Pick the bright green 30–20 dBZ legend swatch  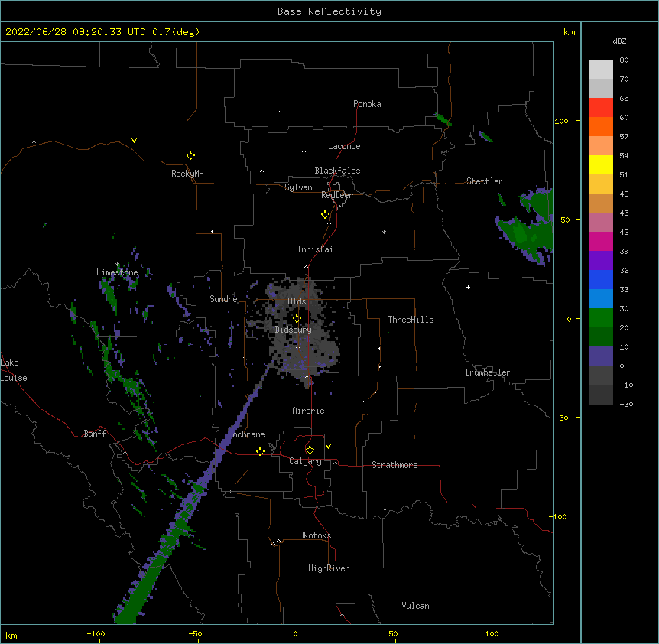[x=601, y=318]
